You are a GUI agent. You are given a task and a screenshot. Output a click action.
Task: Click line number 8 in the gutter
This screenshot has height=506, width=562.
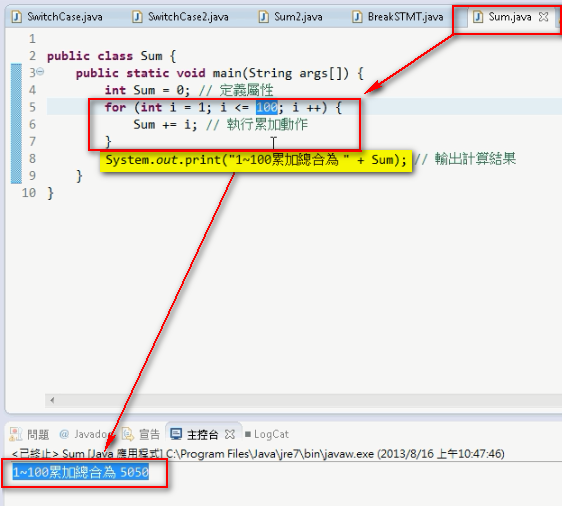pyautogui.click(x=32, y=158)
